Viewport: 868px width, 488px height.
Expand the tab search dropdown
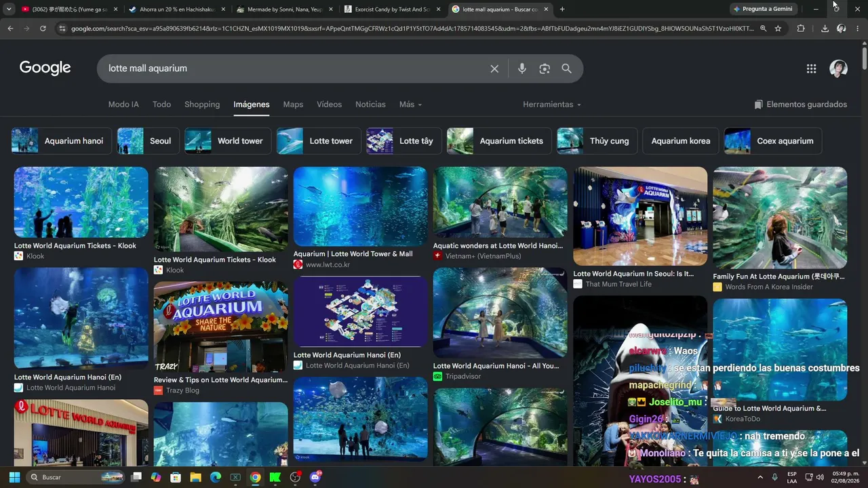9,9
